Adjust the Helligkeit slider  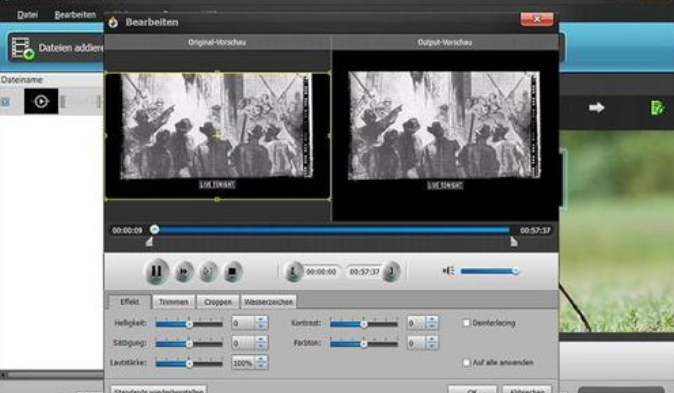tap(189, 323)
